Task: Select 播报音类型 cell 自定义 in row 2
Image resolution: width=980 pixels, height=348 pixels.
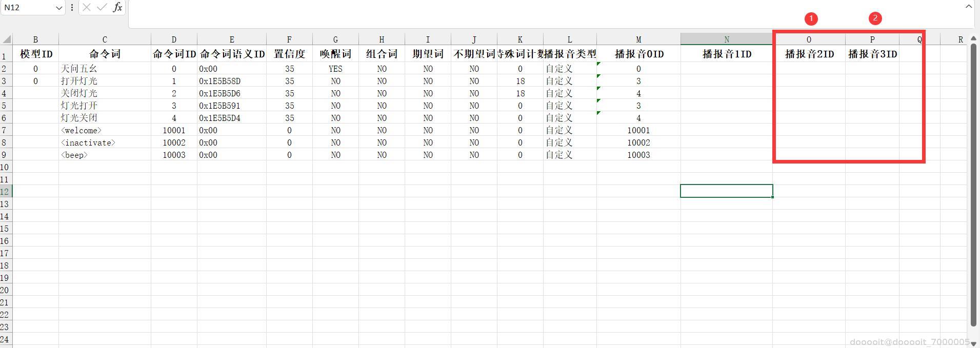Action: [570, 69]
